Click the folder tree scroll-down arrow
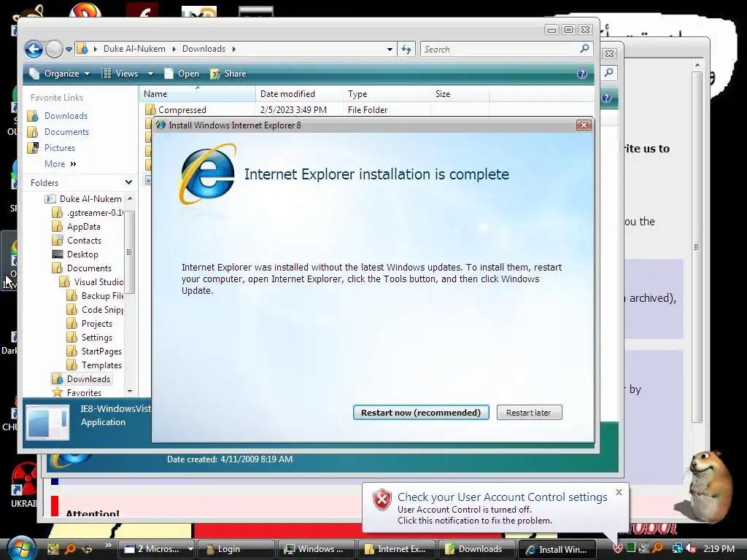Screen dimensions: 747x560 (130, 391)
